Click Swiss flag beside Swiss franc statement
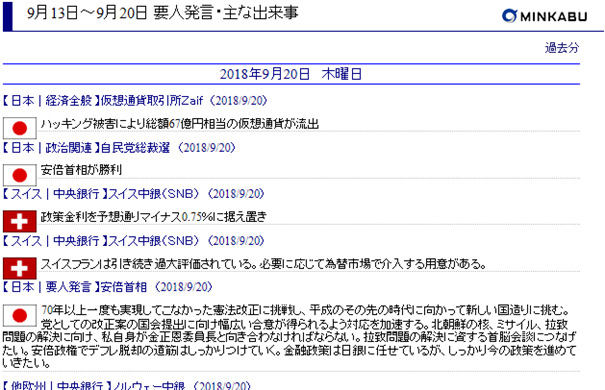This screenshot has width=605, height=390. [x=20, y=268]
